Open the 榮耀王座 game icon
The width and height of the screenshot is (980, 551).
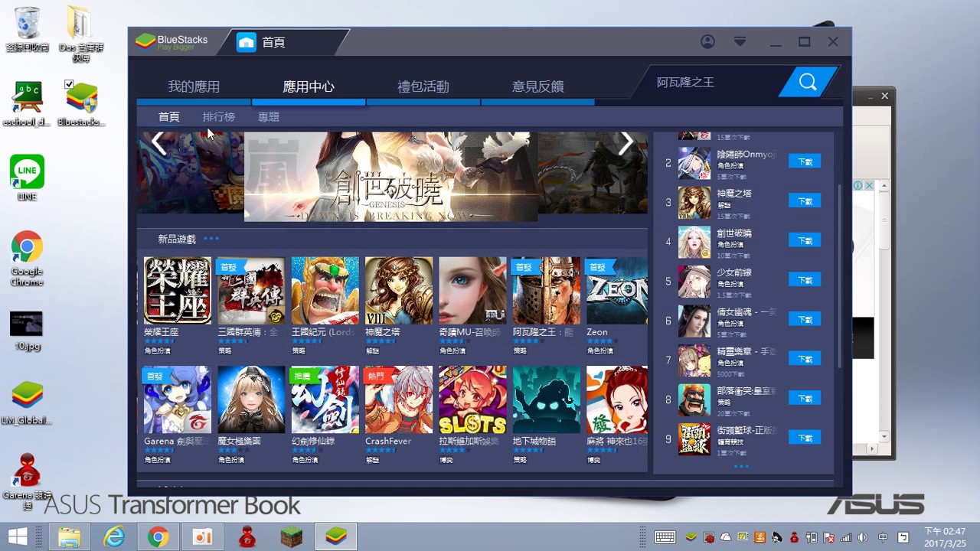pos(178,291)
